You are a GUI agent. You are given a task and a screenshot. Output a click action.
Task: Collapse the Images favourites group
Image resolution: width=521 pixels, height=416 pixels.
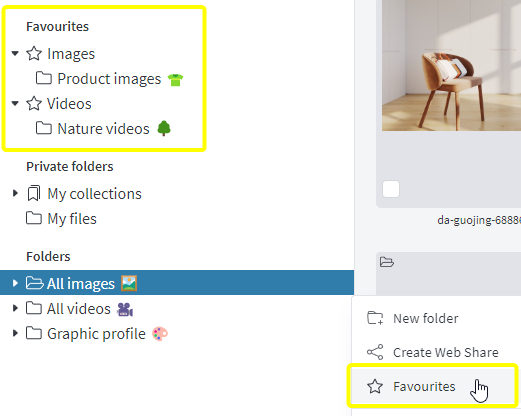click(x=15, y=53)
